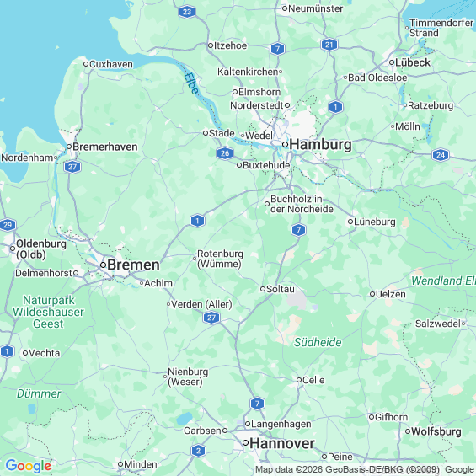The image size is (476, 476).
Task: Select the Hannover city label
Action: coord(282,443)
